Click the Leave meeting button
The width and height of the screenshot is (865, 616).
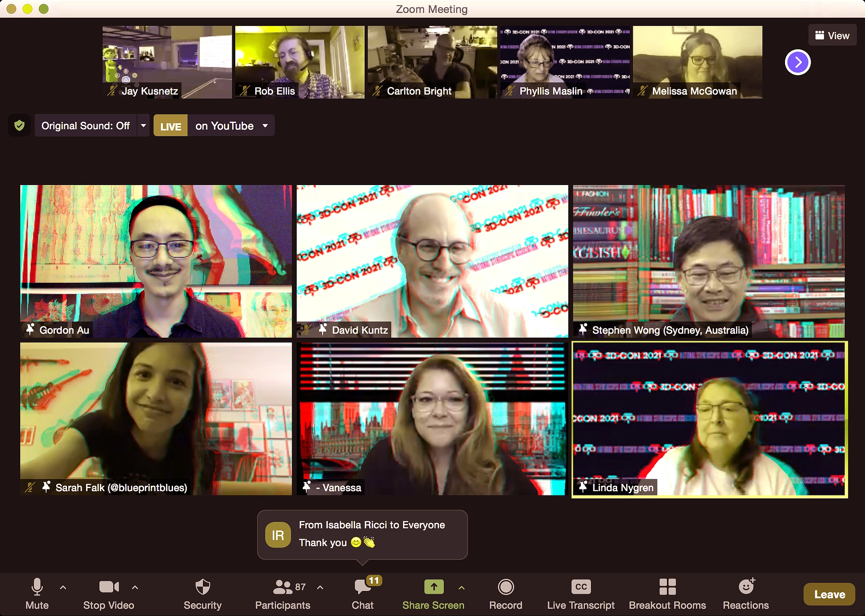[829, 594]
